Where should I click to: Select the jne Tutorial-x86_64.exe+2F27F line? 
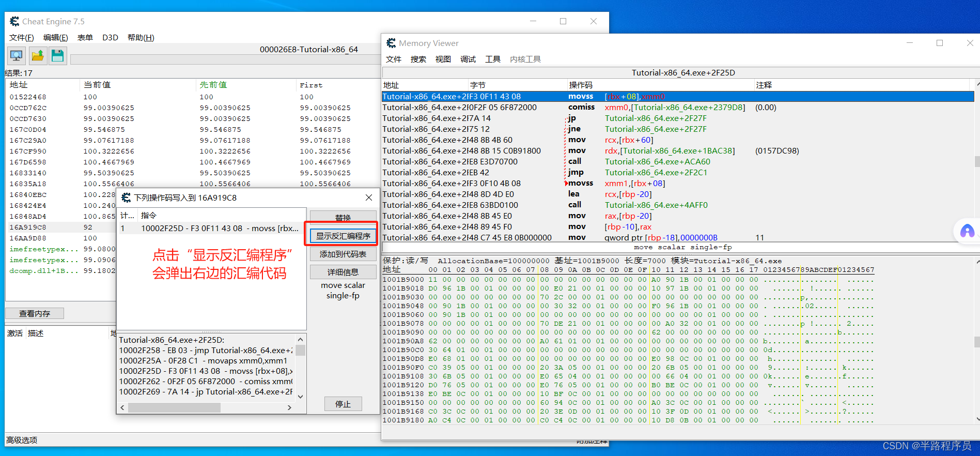pos(678,129)
